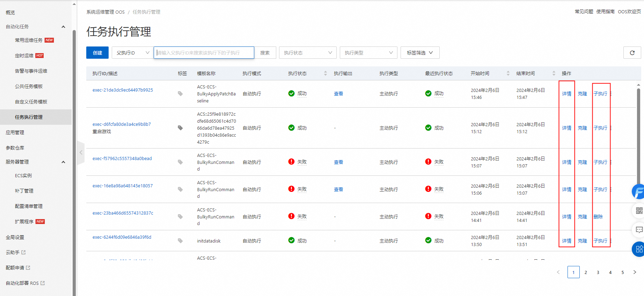Image resolution: width=644 pixels, height=296 pixels.
Task: Click 详情 for exec-d6fcfa80de3a4ce9b8b7 row
Action: coord(567,128)
